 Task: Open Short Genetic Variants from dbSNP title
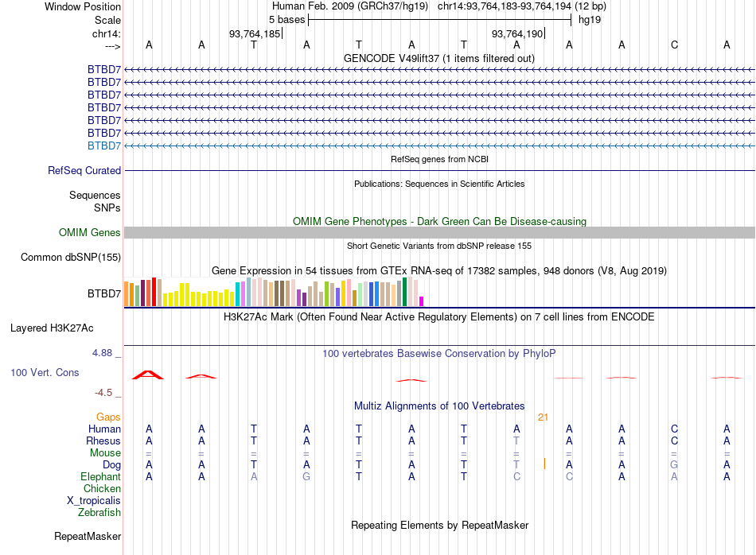pyautogui.click(x=439, y=246)
